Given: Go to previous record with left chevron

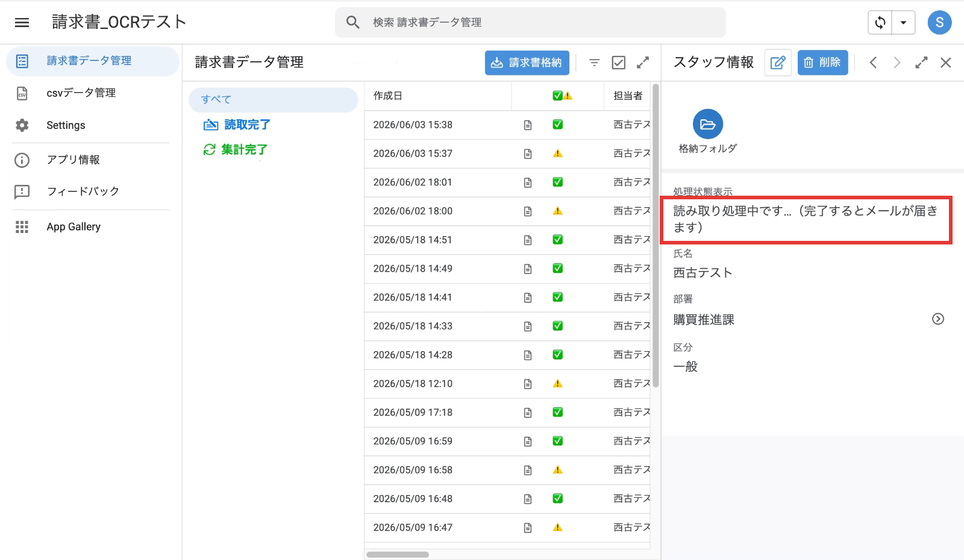Looking at the screenshot, I should coord(873,63).
